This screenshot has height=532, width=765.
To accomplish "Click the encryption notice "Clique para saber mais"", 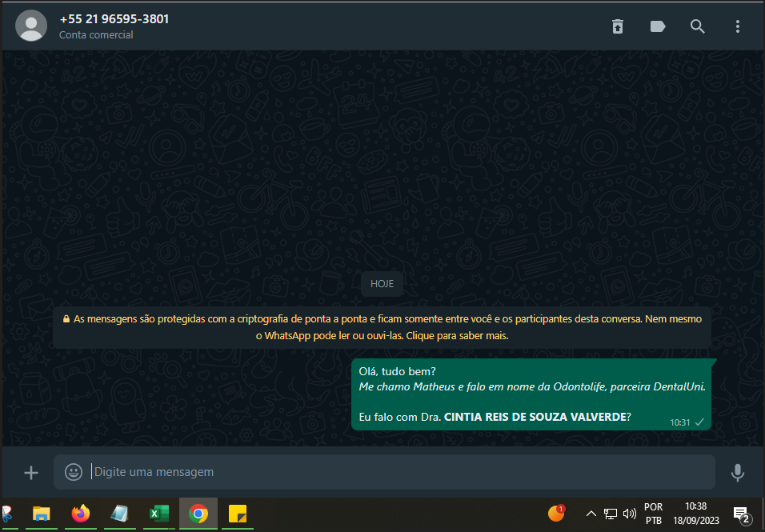I will [x=457, y=335].
